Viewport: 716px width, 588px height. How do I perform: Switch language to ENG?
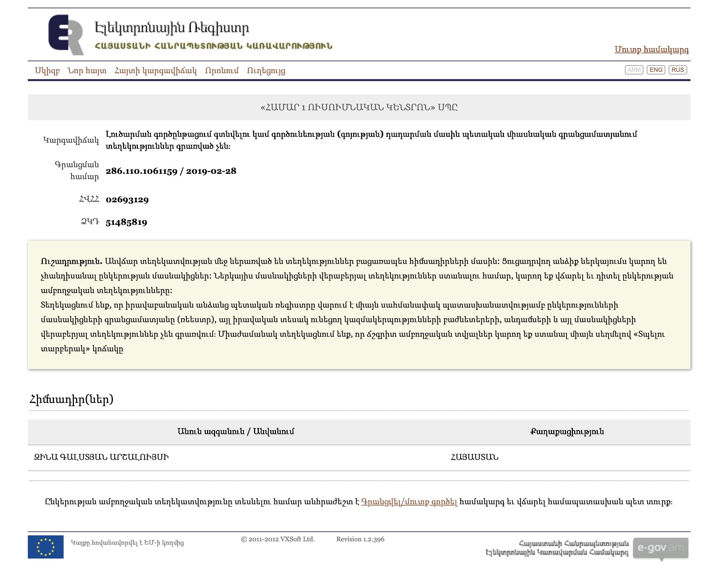click(x=656, y=70)
